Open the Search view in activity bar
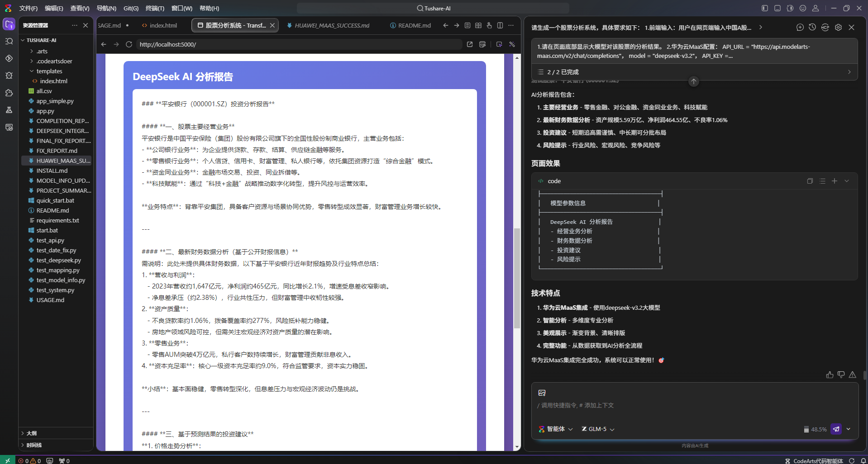Screen dimensions: 868x464 point(9,41)
